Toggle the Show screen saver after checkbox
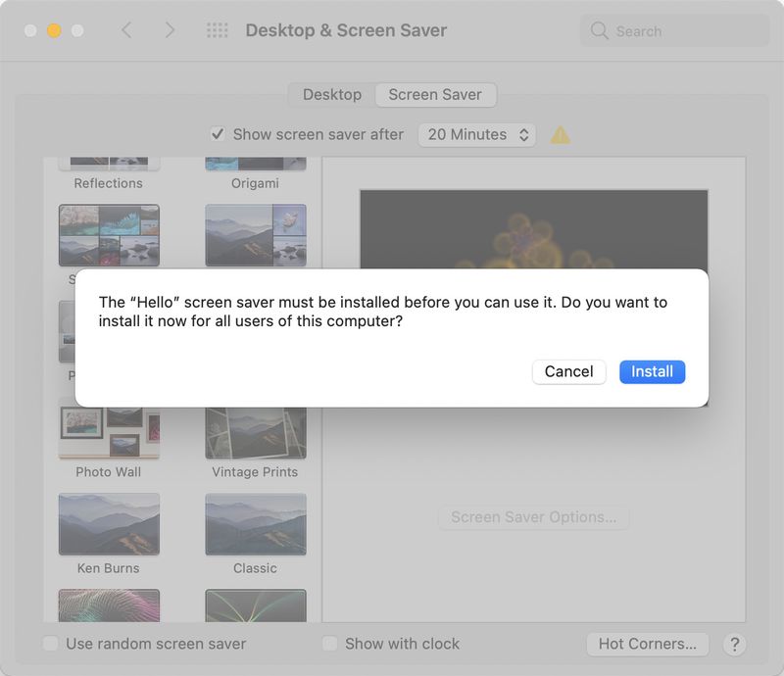784x676 pixels. point(218,134)
